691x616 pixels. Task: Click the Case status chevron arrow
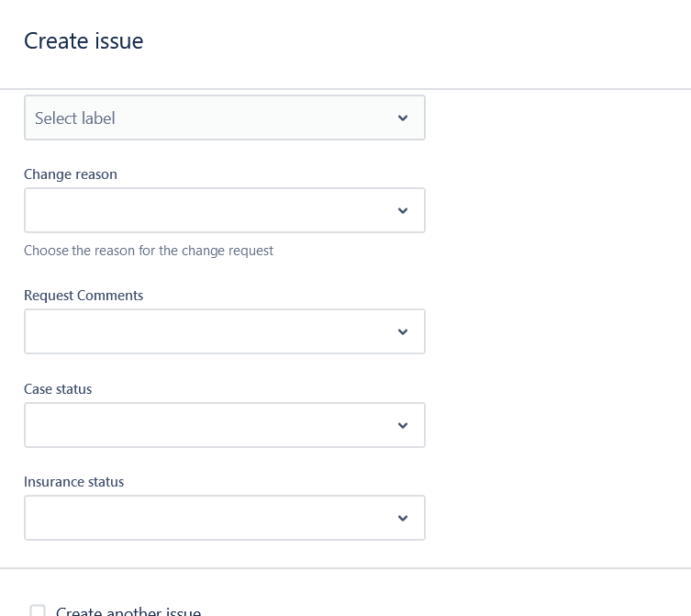[x=403, y=426]
